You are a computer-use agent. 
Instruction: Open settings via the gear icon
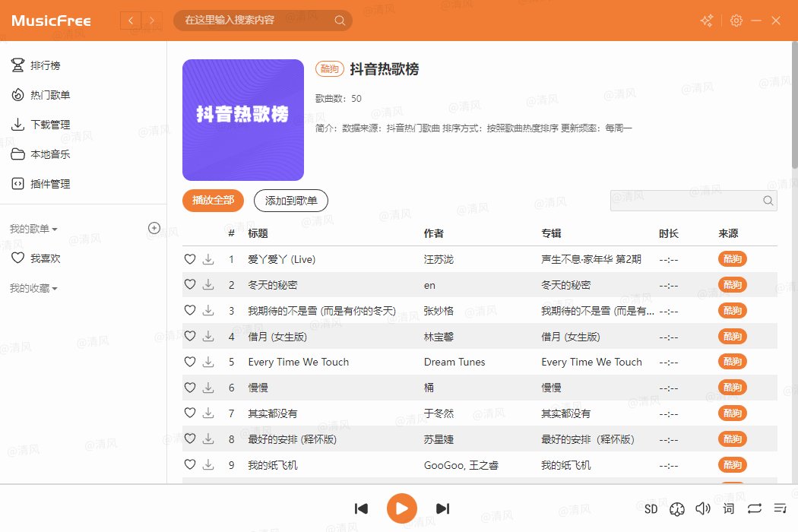[736, 21]
